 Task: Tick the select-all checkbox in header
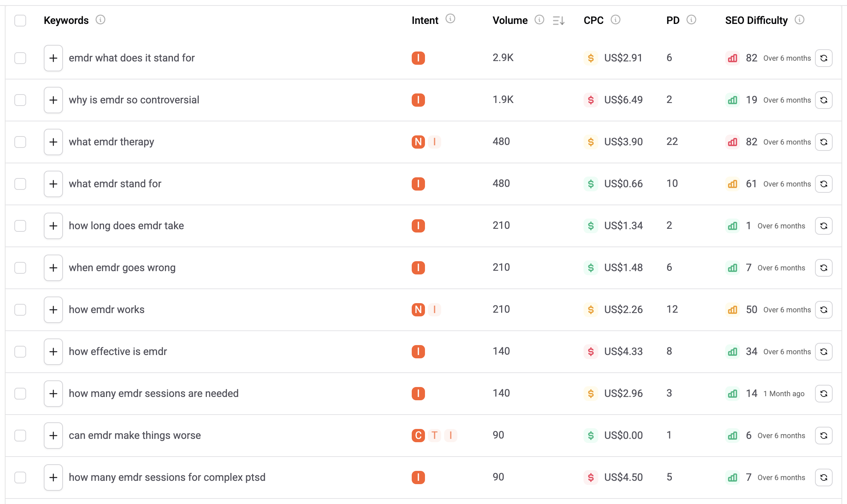[x=20, y=21]
